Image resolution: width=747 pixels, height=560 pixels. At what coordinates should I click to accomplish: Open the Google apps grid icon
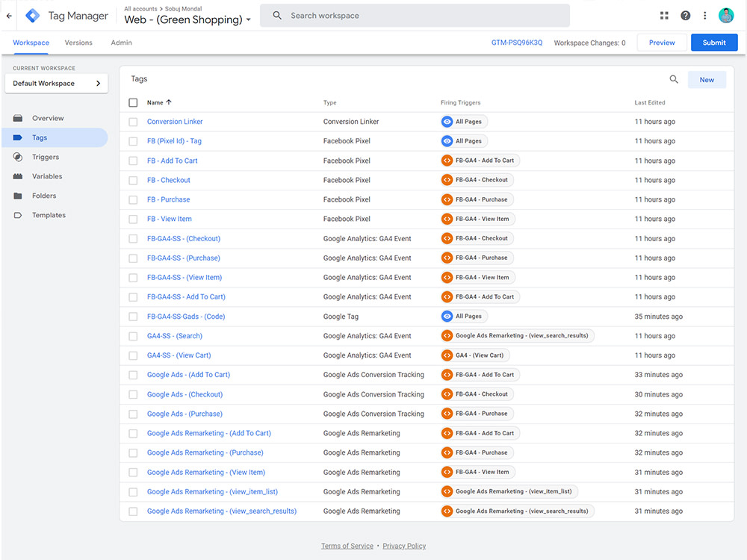(664, 16)
